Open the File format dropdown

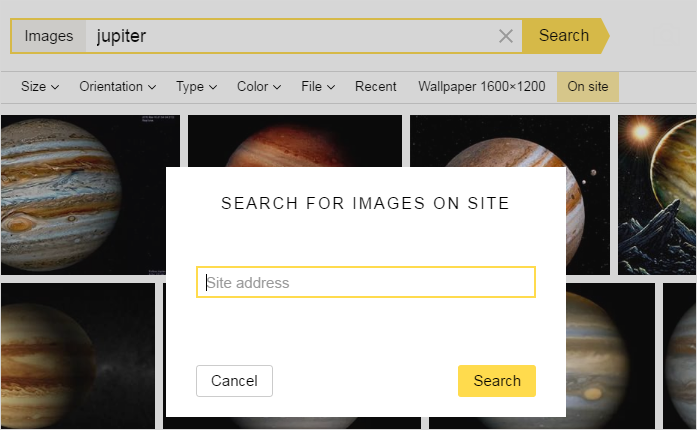tap(318, 86)
